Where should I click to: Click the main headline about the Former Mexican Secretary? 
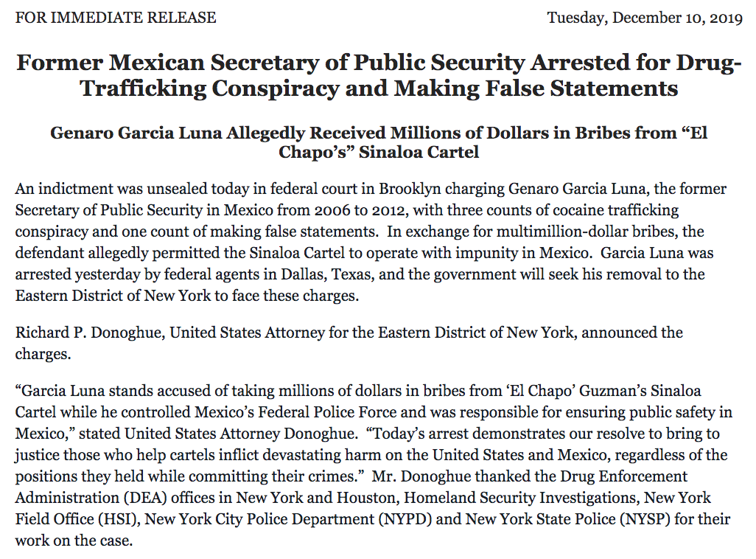[x=378, y=76]
